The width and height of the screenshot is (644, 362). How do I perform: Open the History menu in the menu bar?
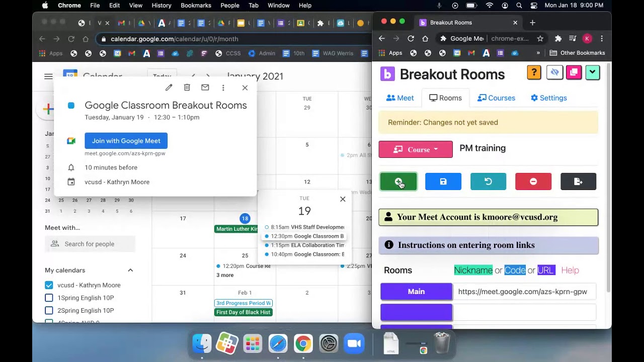[162, 6]
